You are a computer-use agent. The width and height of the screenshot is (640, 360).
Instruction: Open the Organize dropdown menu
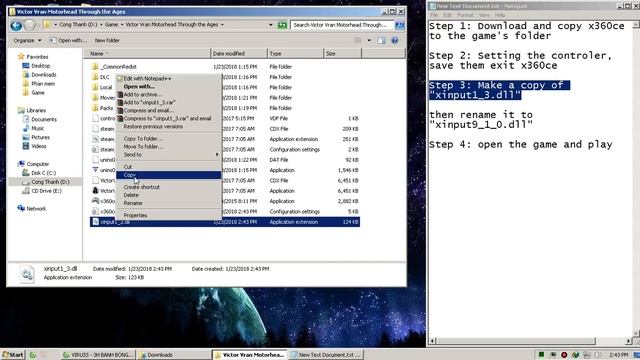[x=27, y=40]
